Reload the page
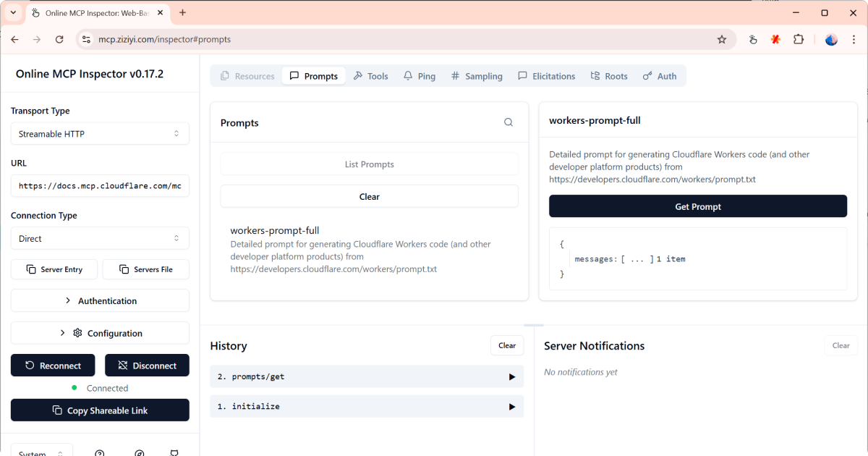 59,39
